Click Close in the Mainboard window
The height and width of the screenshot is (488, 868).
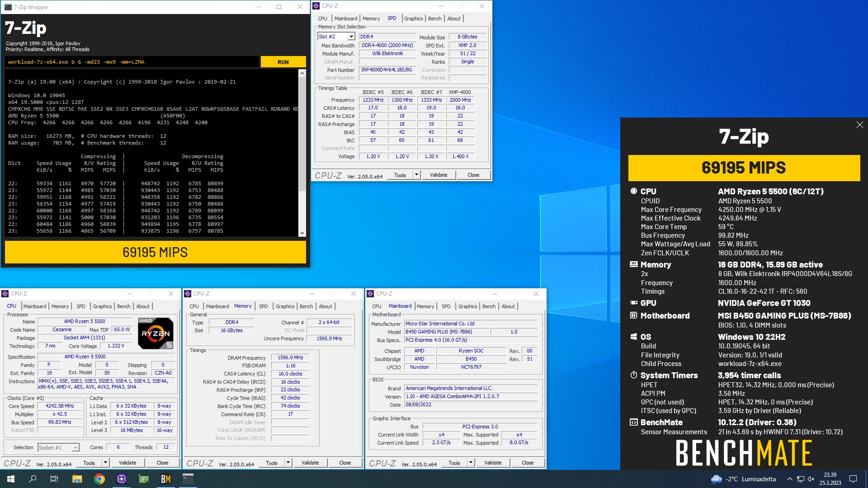pyautogui.click(x=528, y=463)
